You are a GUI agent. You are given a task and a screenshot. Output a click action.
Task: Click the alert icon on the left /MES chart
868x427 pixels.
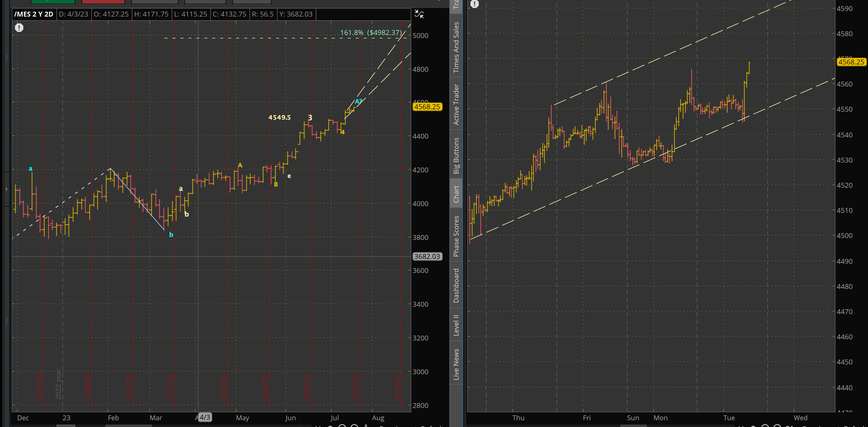pyautogui.click(x=19, y=28)
